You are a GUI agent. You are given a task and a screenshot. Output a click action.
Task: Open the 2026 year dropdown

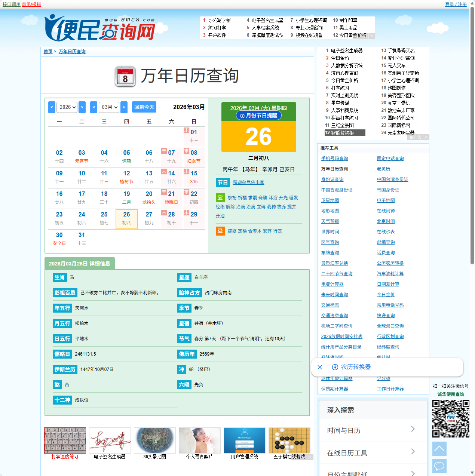(67, 107)
